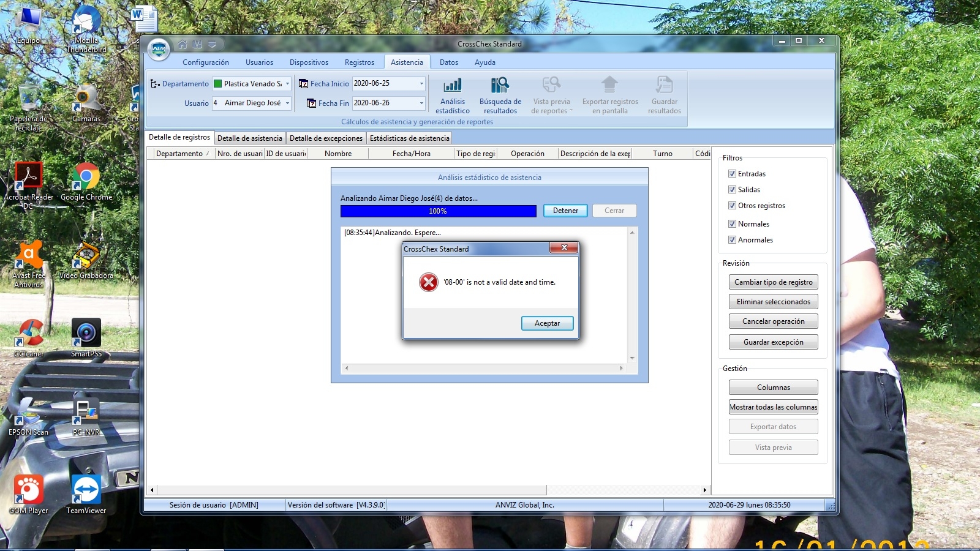
Task: Switch to the Configuración ribbon tab
Action: pos(206,62)
